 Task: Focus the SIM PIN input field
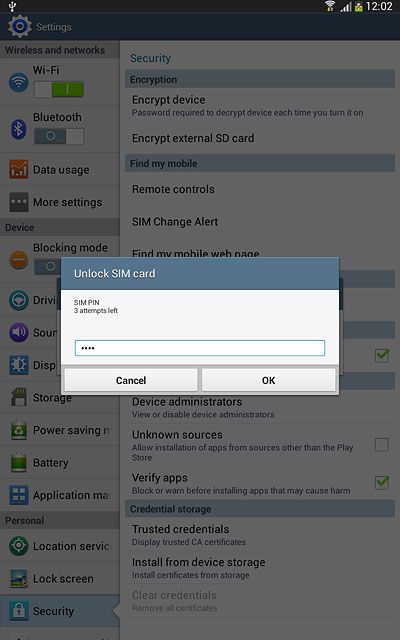200,348
